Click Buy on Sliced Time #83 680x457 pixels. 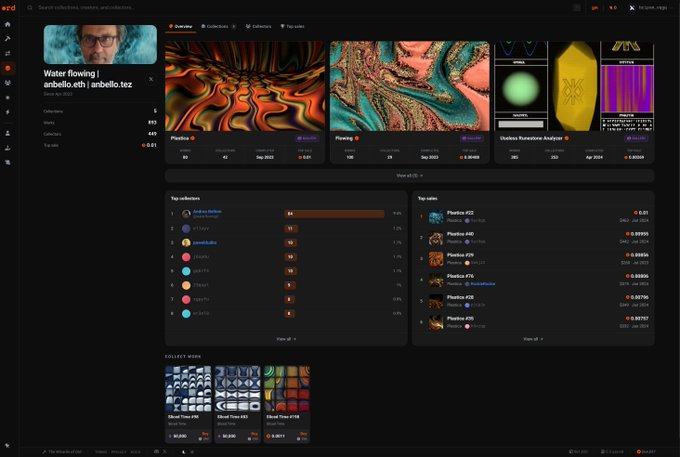click(x=254, y=434)
